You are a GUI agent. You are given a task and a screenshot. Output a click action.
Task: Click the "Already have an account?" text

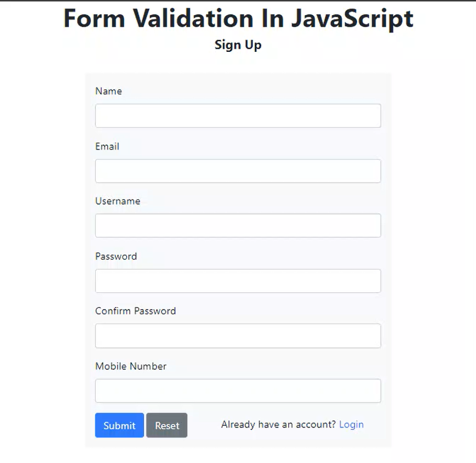pos(278,424)
